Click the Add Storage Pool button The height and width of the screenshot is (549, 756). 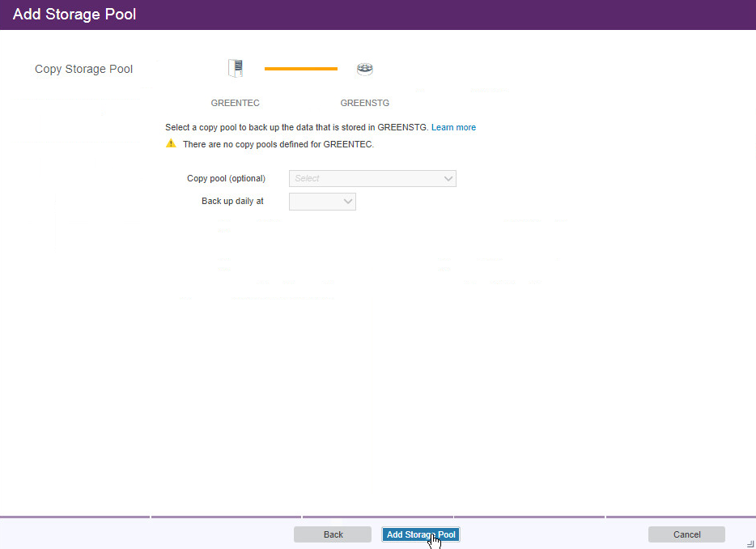coord(421,534)
